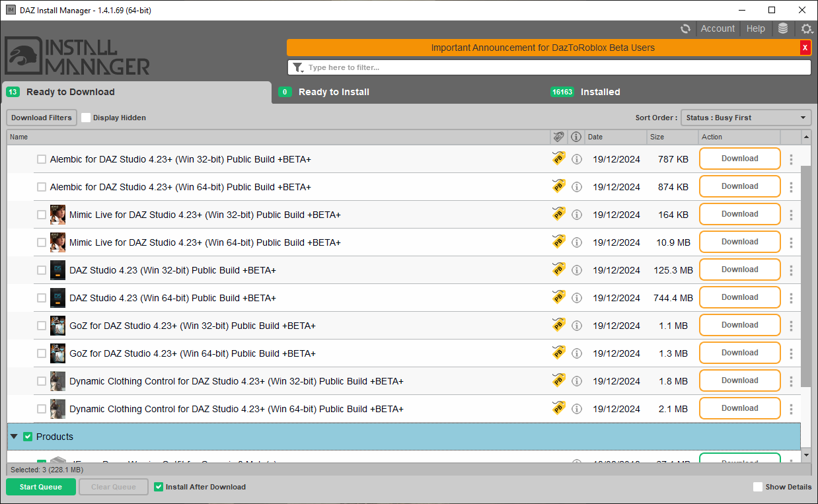
Task: Open info icon for DAZ Studio 4.23 Win 64-bit
Action: [x=577, y=298]
